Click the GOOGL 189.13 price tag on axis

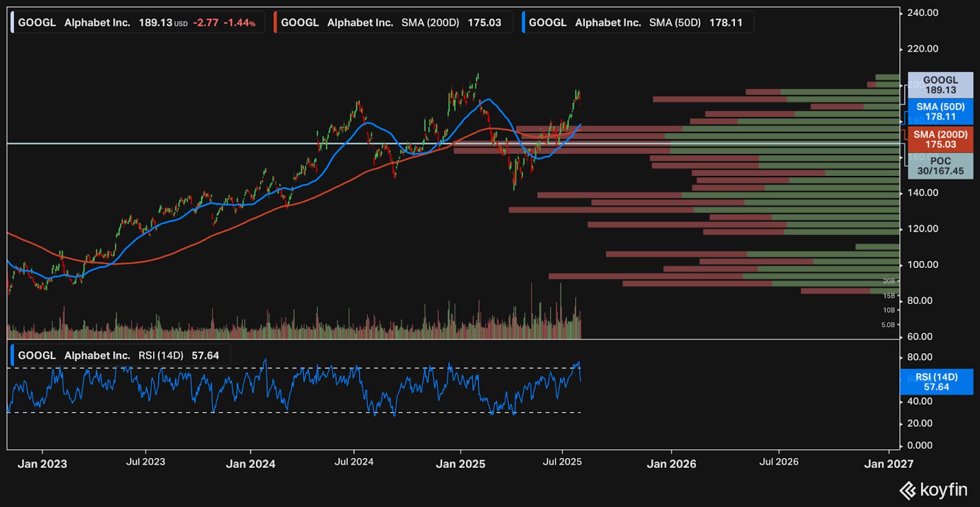940,85
